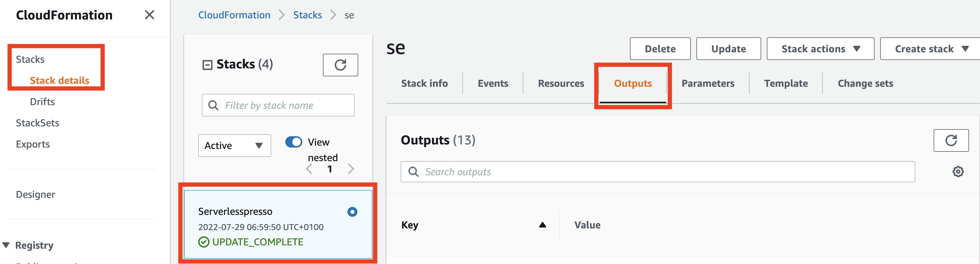Screen dimensions: 980x264
Task: Select the Serverlesspresso stack radio button
Action: pos(352,212)
